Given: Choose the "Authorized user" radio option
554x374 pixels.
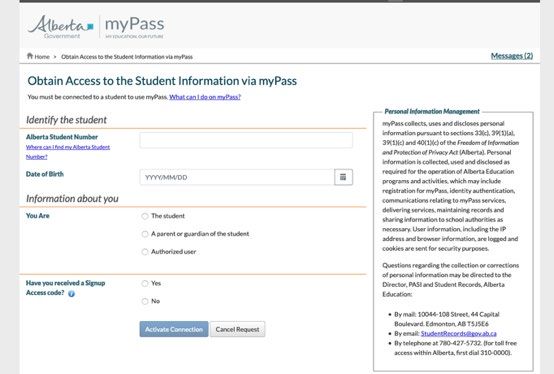Looking at the screenshot, I should coord(145,252).
